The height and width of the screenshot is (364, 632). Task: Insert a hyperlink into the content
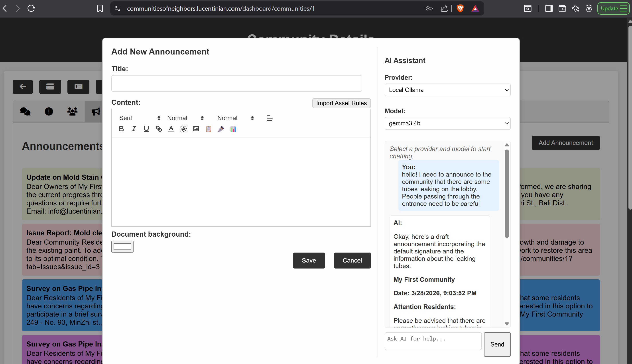(x=158, y=129)
